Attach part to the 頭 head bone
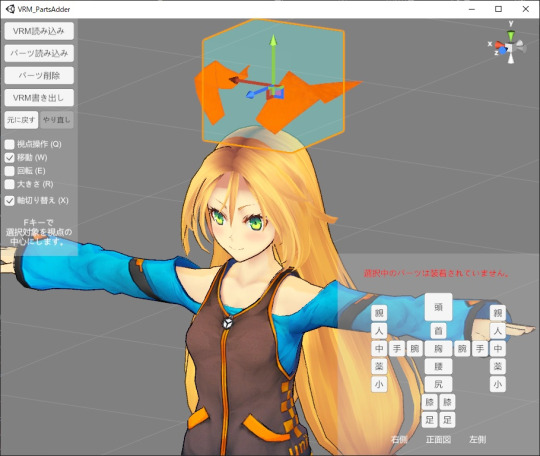Screen dimensions: 540x456 [438, 307]
